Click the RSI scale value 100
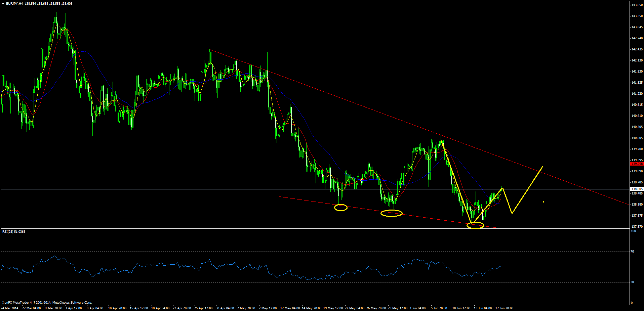 [633, 231]
